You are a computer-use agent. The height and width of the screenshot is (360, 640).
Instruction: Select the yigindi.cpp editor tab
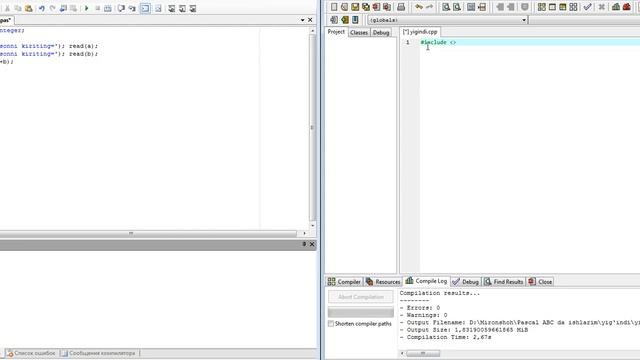coord(420,31)
